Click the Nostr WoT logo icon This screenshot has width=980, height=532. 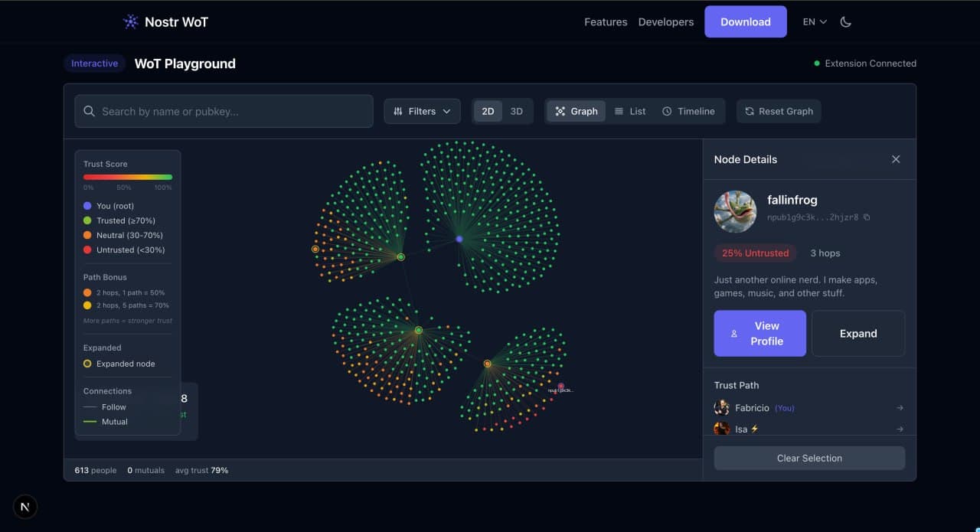pos(129,21)
